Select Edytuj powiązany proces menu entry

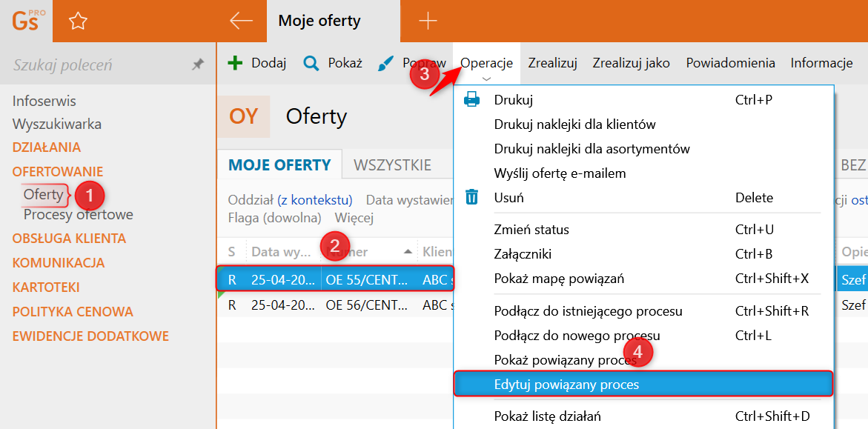(x=566, y=385)
